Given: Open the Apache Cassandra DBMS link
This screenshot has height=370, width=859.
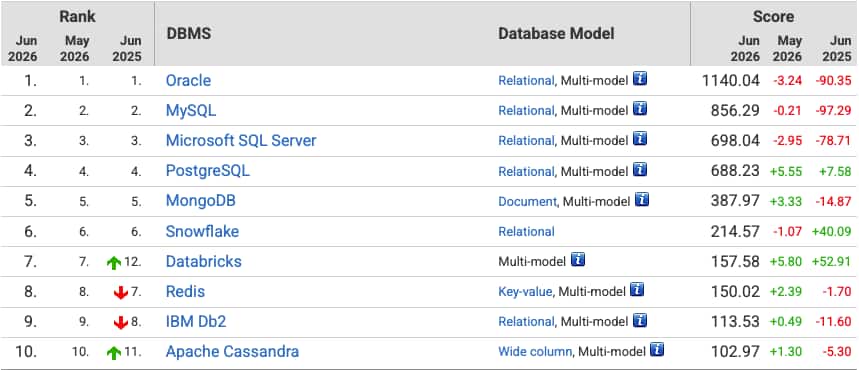Looking at the screenshot, I should click(x=232, y=351).
